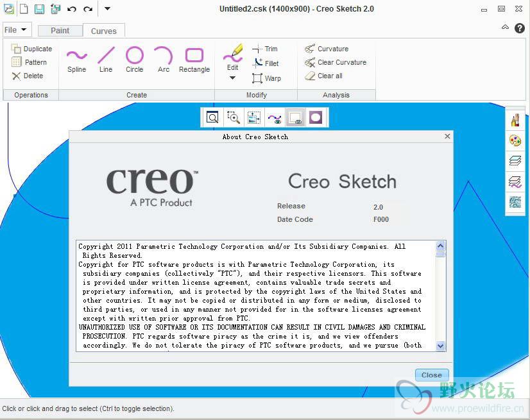The width and height of the screenshot is (530, 420).
Task: Save the current sketch file
Action: click(x=40, y=9)
